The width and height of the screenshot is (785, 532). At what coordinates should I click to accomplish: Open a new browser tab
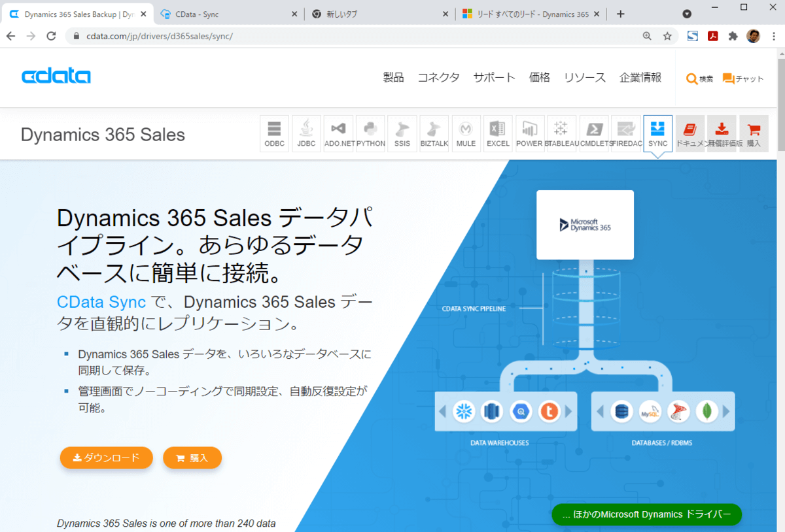[621, 14]
